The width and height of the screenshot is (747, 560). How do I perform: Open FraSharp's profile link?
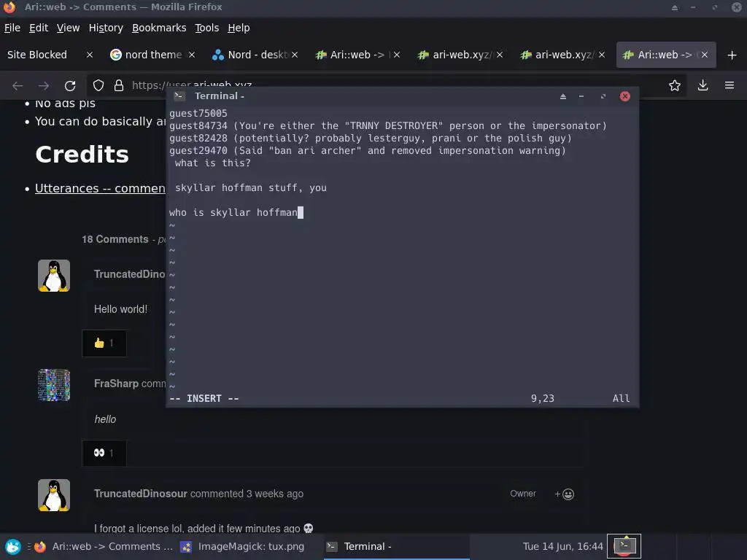click(116, 384)
